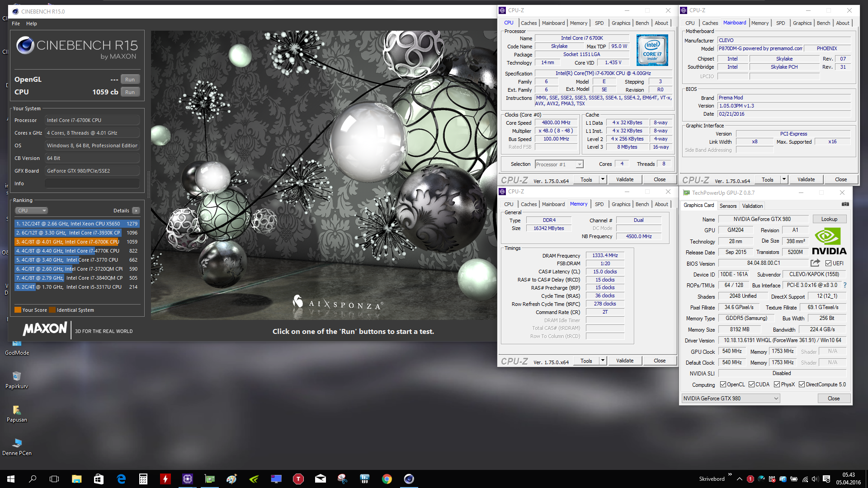The image size is (868, 488).
Task: Click Tools button in the CPU-Z Mainboard window
Action: point(768,179)
